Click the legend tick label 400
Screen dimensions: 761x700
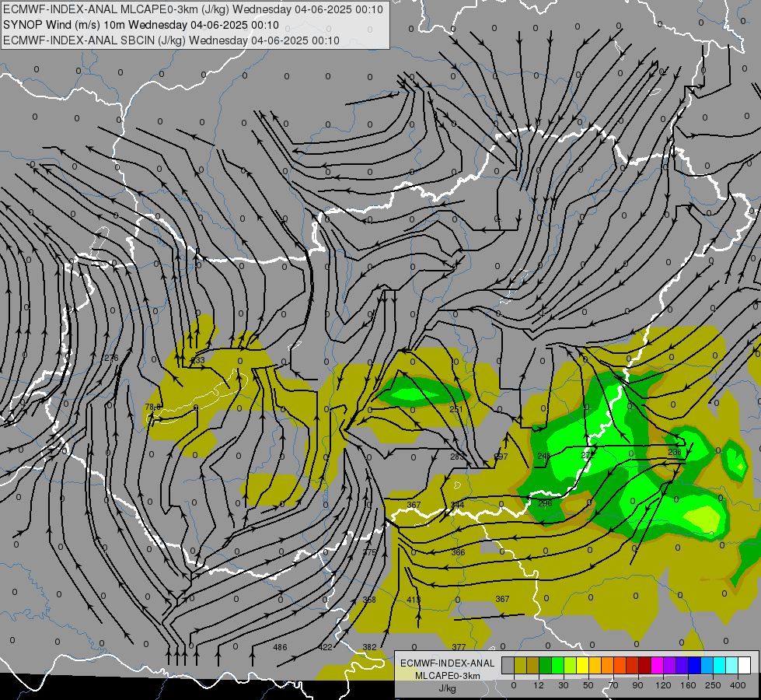pos(738,685)
